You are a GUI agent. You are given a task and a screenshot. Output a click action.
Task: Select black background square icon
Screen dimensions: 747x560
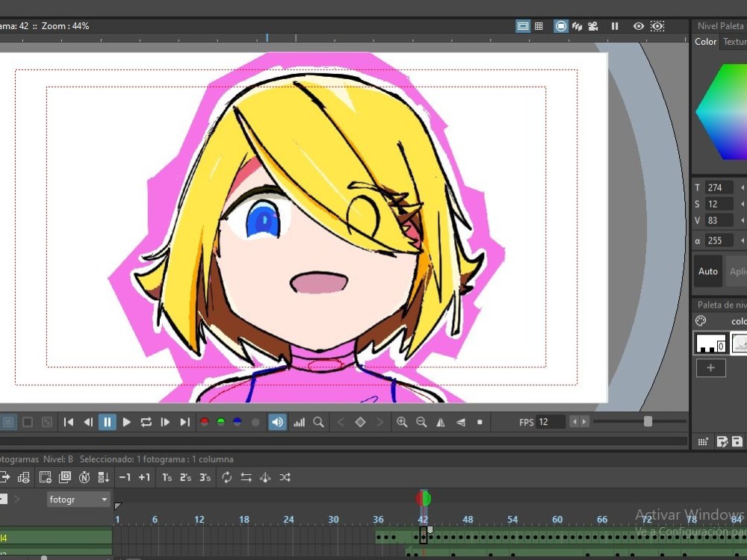[x=28, y=423]
